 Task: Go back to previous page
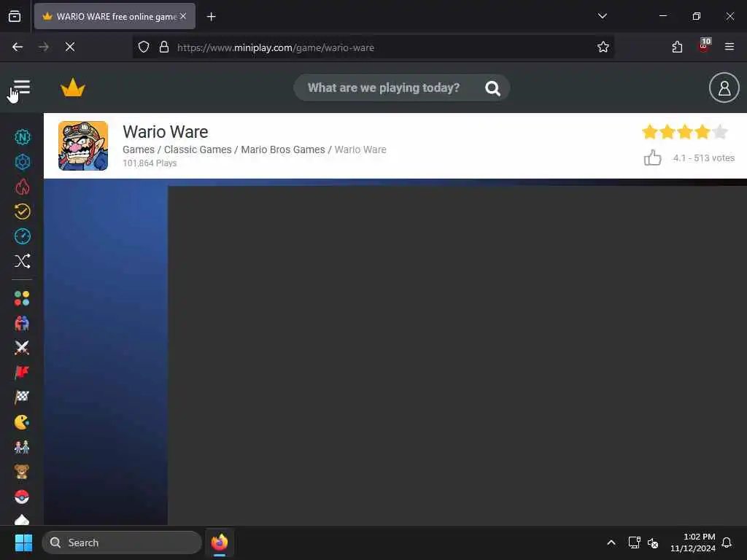click(18, 47)
